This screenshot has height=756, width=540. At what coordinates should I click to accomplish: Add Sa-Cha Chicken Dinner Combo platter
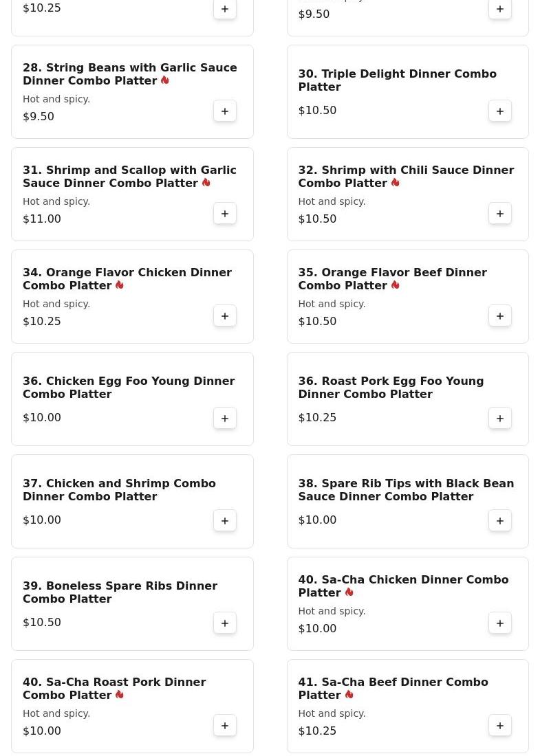click(x=500, y=623)
